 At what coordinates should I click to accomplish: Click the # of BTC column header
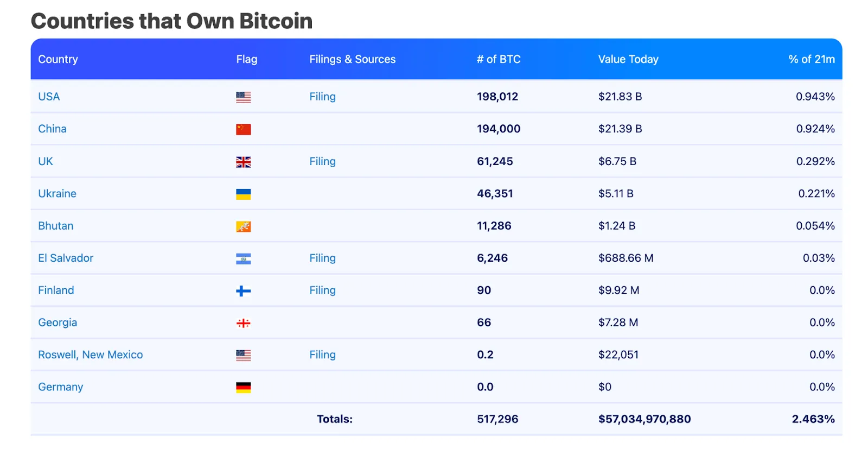[x=499, y=59]
